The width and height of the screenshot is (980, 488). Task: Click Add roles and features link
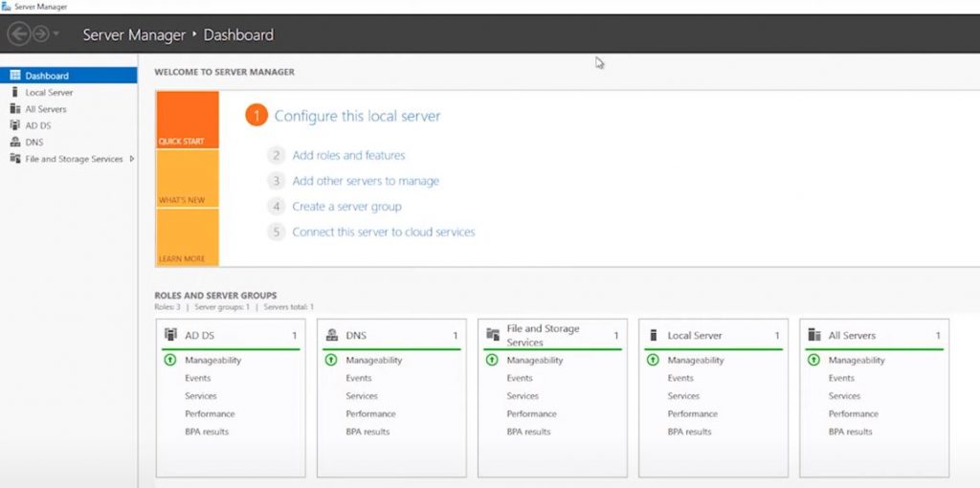point(348,155)
